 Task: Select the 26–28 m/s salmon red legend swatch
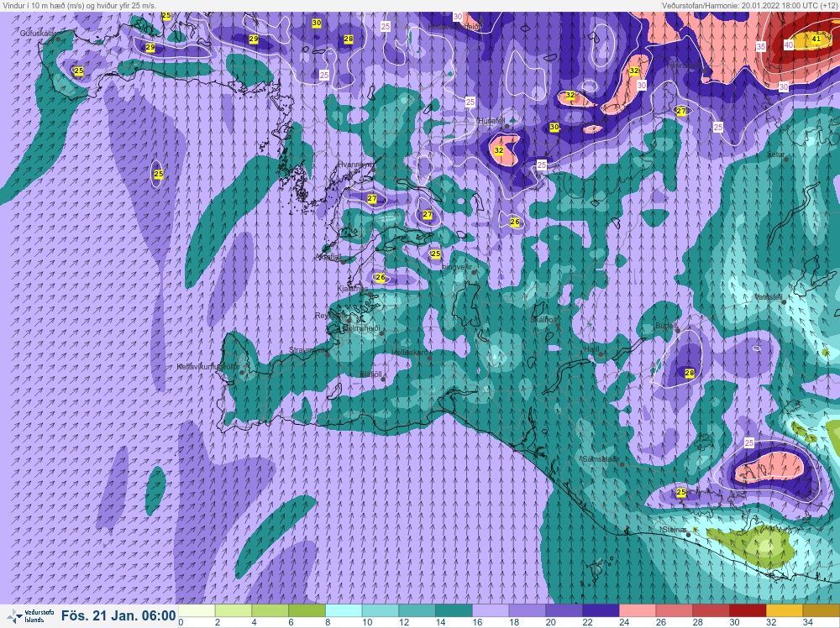(x=674, y=611)
